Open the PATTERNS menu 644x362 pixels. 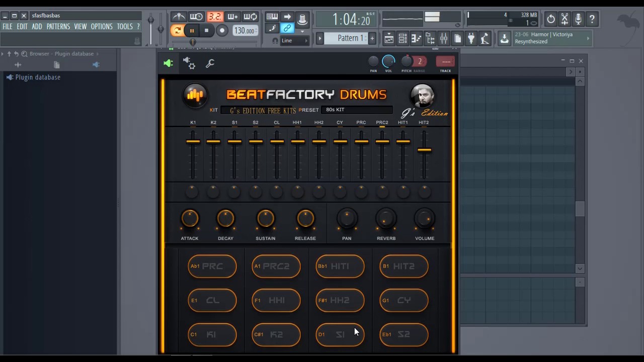pyautogui.click(x=58, y=27)
